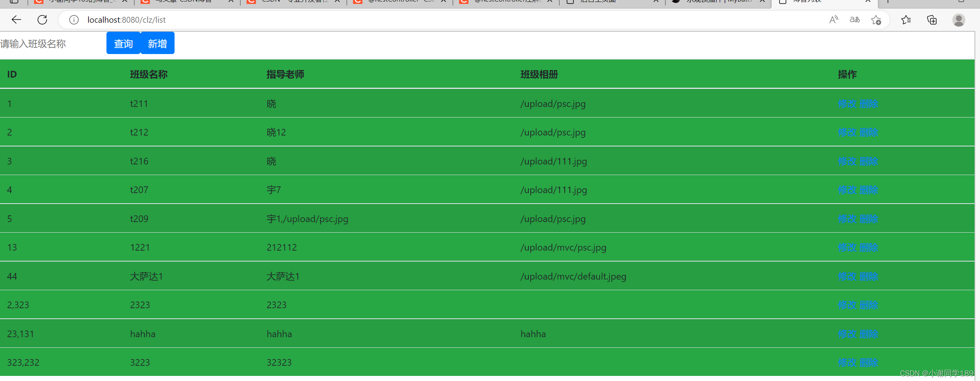Screen dimensions: 980x381
Task: Select /upload/psc.jpg in the t212 row
Action: point(553,132)
